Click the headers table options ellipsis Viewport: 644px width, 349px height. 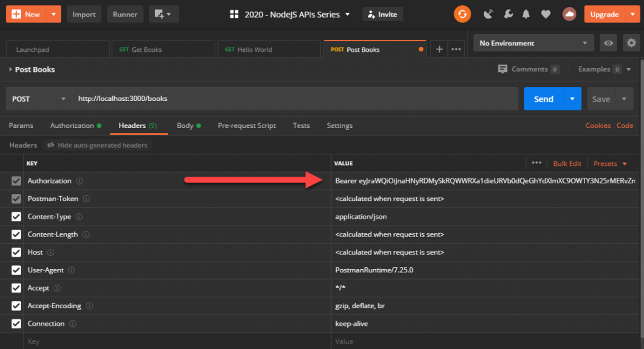537,163
